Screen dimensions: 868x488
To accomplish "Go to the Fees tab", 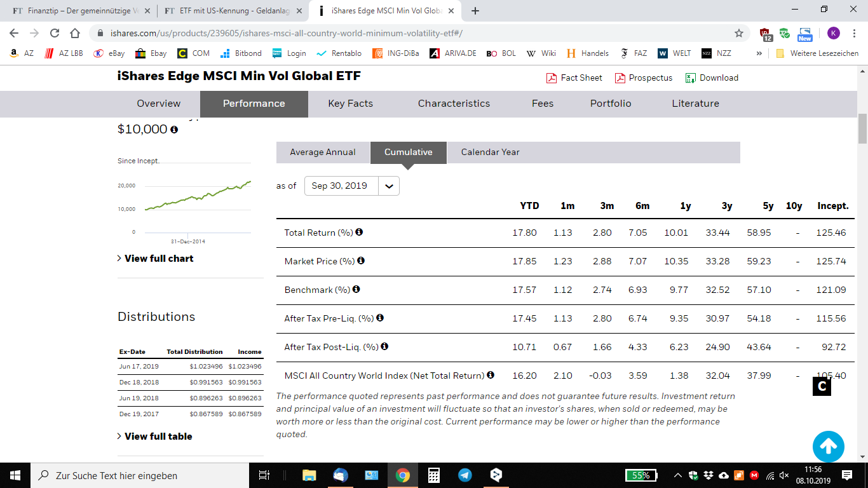I will point(543,104).
